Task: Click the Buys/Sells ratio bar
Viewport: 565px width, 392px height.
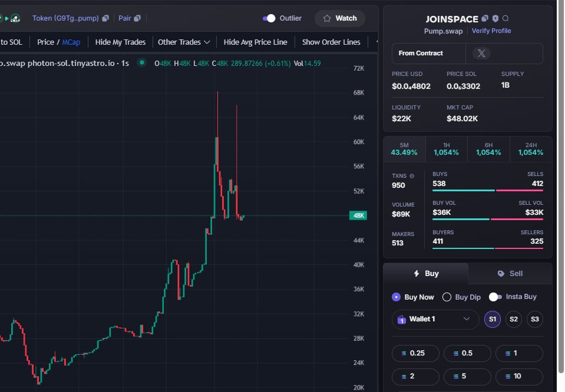Action: (x=488, y=191)
